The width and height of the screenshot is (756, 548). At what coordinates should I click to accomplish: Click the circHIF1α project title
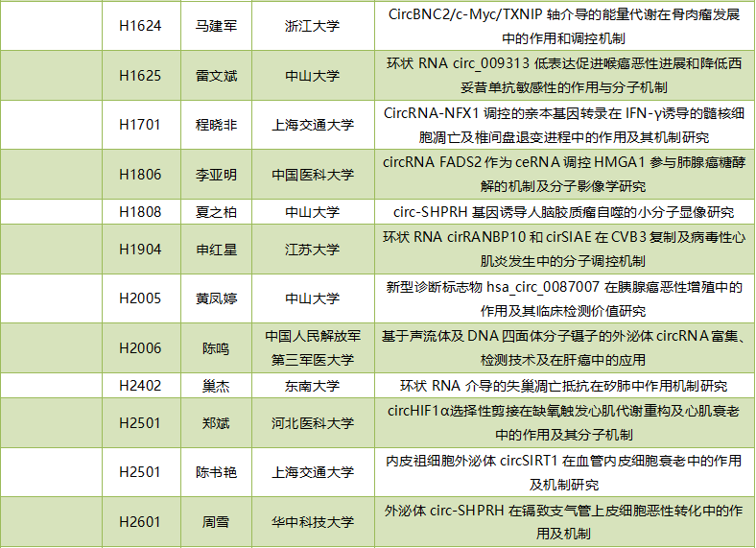coord(564,423)
